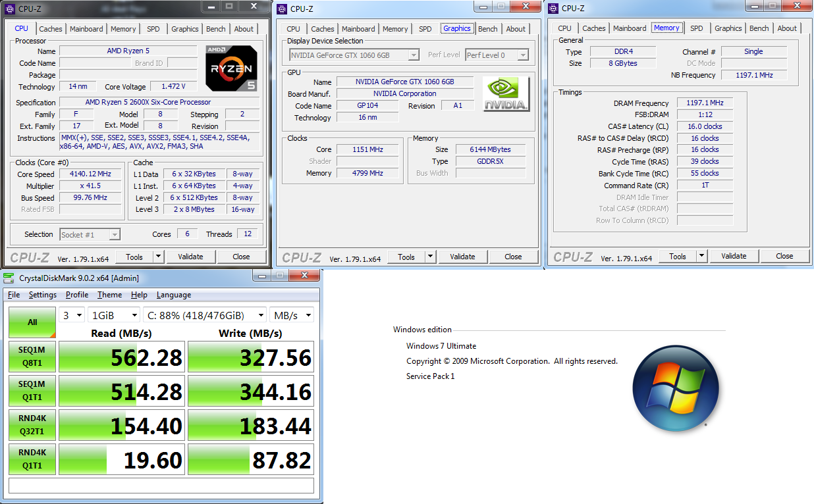814x504 pixels.
Task: Click the Close button in the Memory window
Action: click(784, 256)
